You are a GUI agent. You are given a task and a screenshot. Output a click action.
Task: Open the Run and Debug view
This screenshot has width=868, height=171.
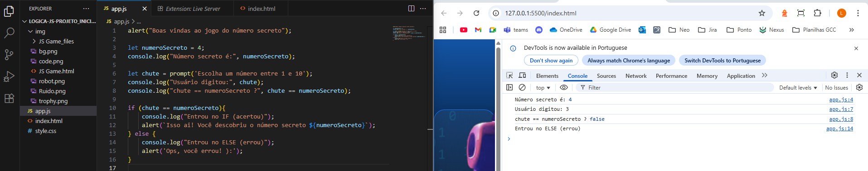point(9,76)
